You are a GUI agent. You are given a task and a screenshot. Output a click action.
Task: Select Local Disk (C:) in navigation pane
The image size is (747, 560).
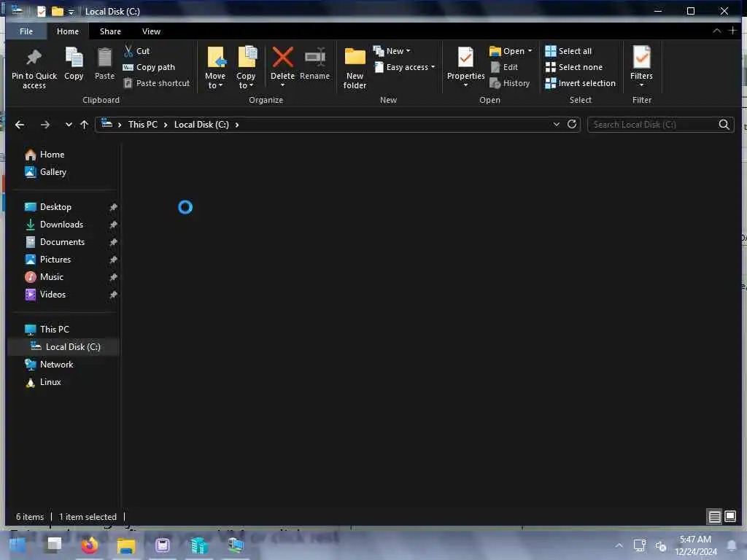(63, 347)
